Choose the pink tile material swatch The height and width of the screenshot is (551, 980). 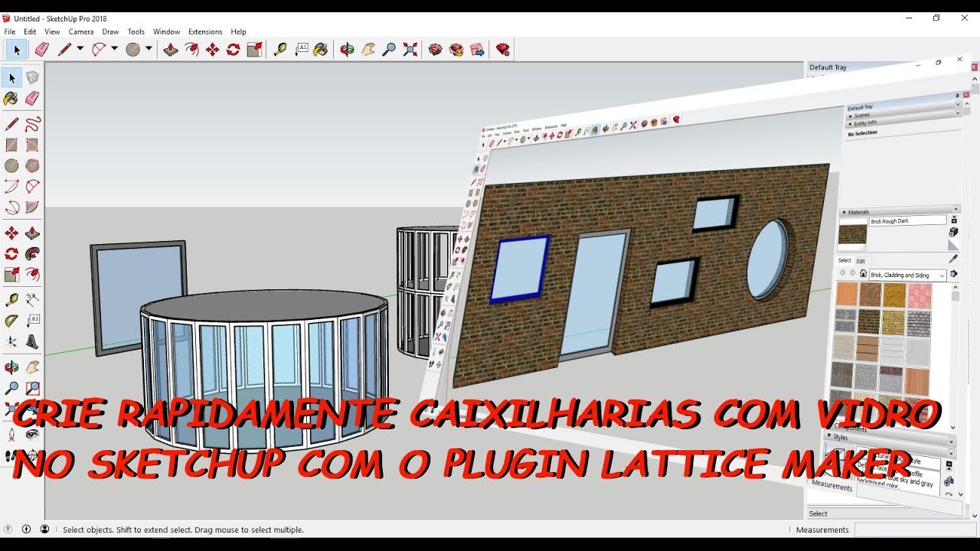pos(920,296)
